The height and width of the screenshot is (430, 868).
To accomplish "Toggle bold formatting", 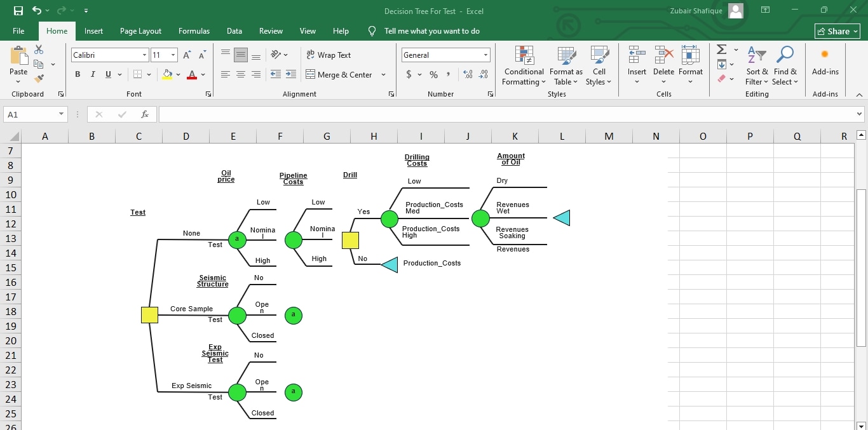I will tap(77, 74).
